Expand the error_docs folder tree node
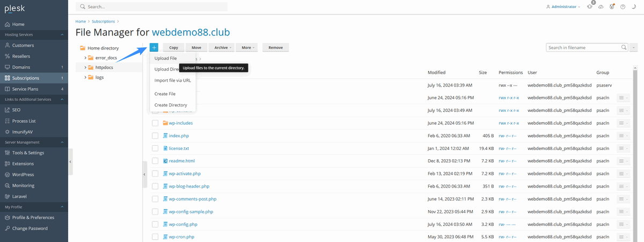Image resolution: width=644 pixels, height=242 pixels. tap(85, 58)
